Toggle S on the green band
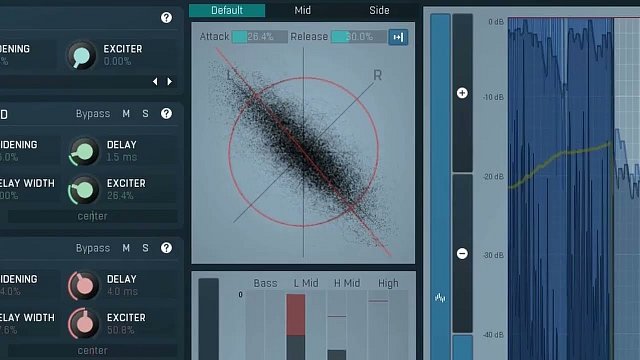Viewport: 640px width, 360px height. (x=145, y=113)
